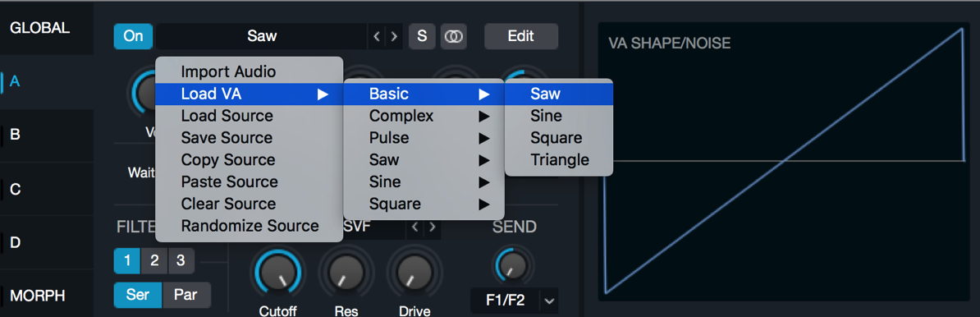Click the Saw source name field
The image size is (980, 317).
[261, 36]
